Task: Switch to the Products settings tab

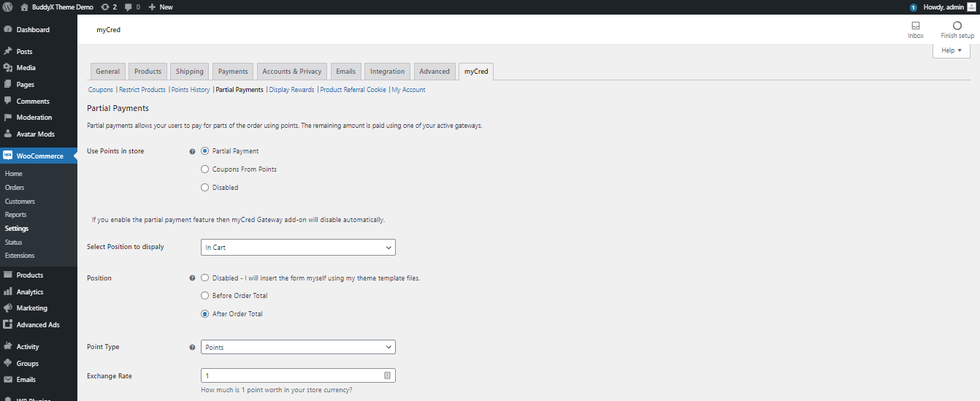Action: point(148,71)
